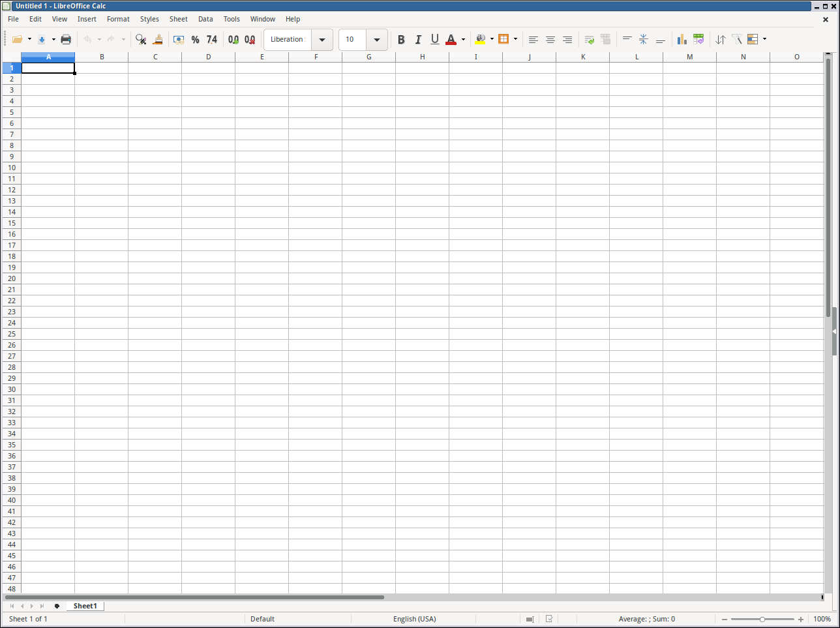Viewport: 840px width, 628px height.
Task: Print the spreadsheet using the printer icon
Action: point(66,39)
